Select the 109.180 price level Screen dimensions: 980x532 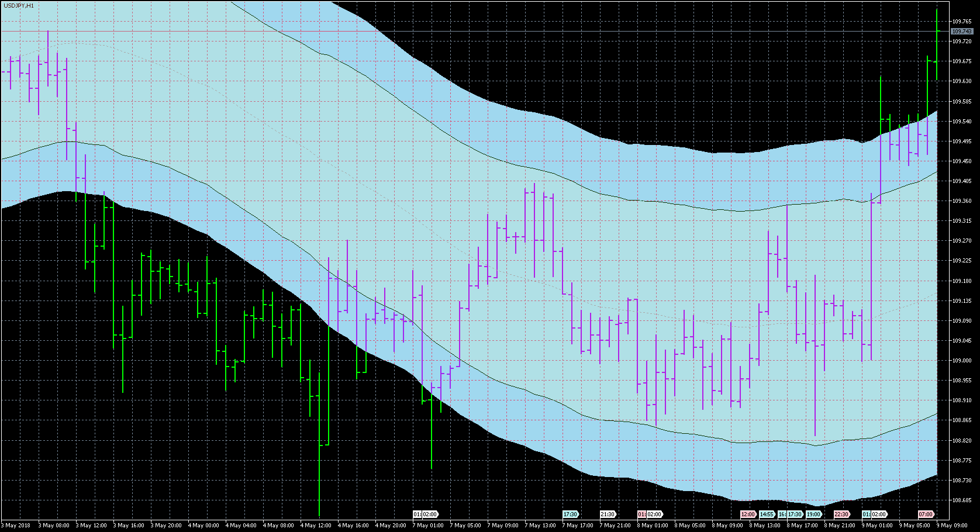(x=962, y=281)
